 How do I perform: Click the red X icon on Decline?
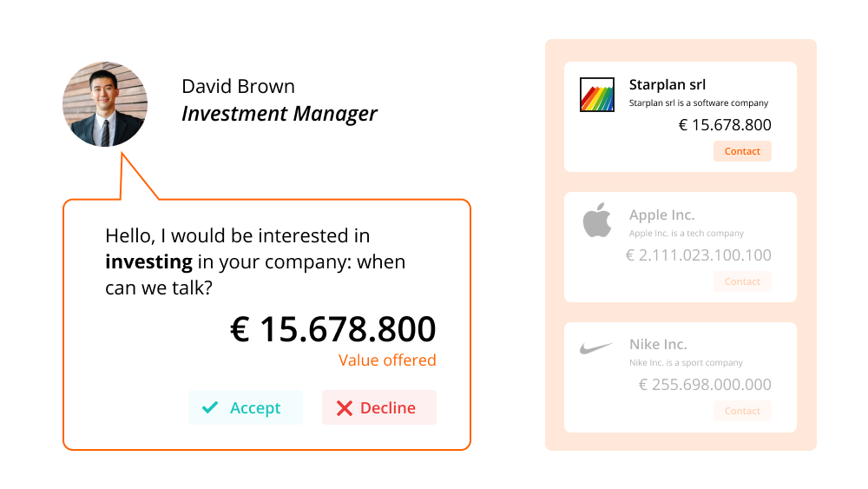345,408
